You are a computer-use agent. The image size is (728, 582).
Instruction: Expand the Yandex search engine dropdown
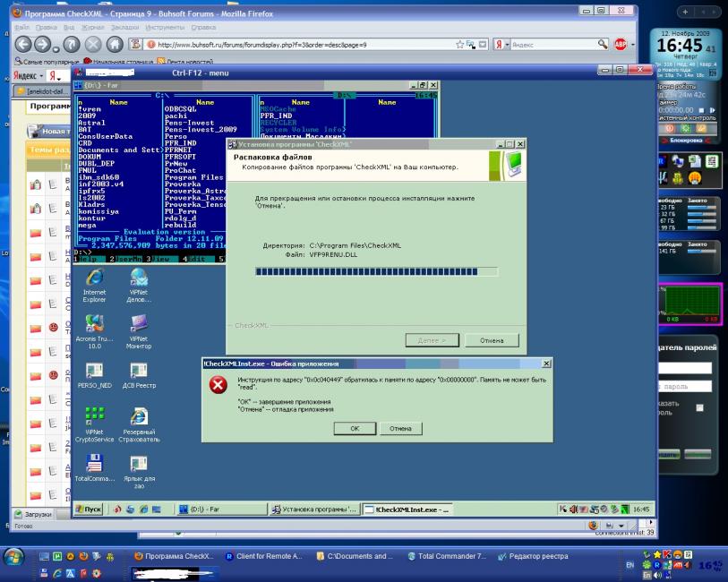click(509, 44)
